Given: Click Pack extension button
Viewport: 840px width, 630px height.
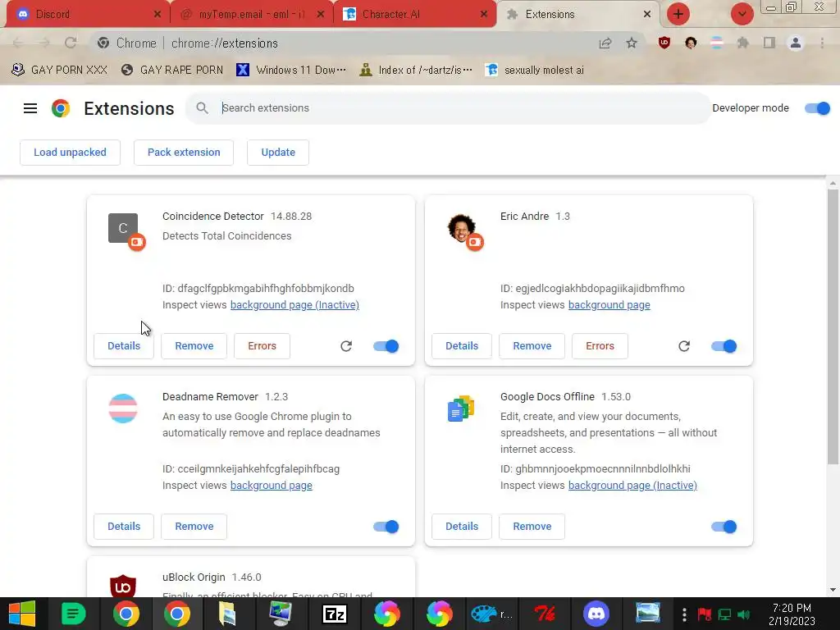Looking at the screenshot, I should [x=184, y=153].
